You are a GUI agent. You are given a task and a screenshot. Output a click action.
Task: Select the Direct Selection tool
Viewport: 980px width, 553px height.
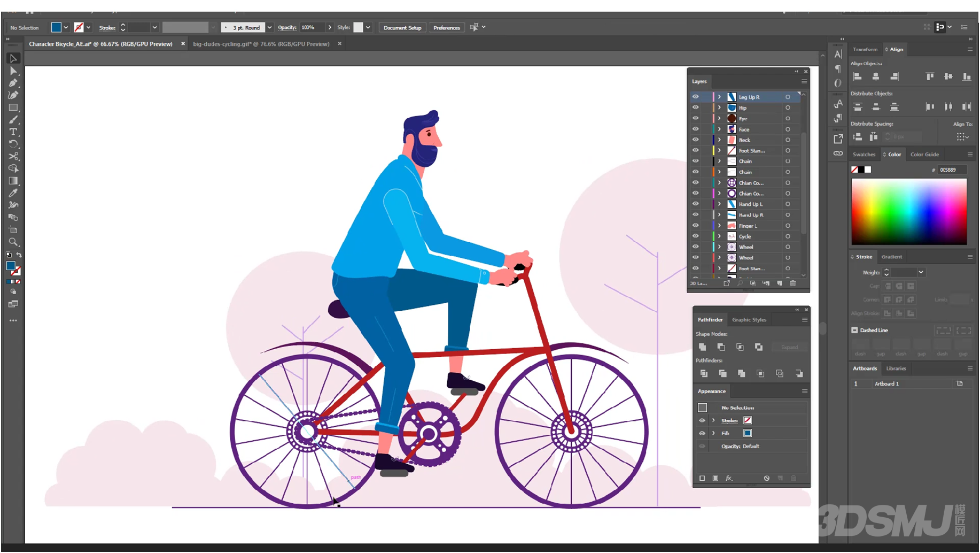coord(13,71)
